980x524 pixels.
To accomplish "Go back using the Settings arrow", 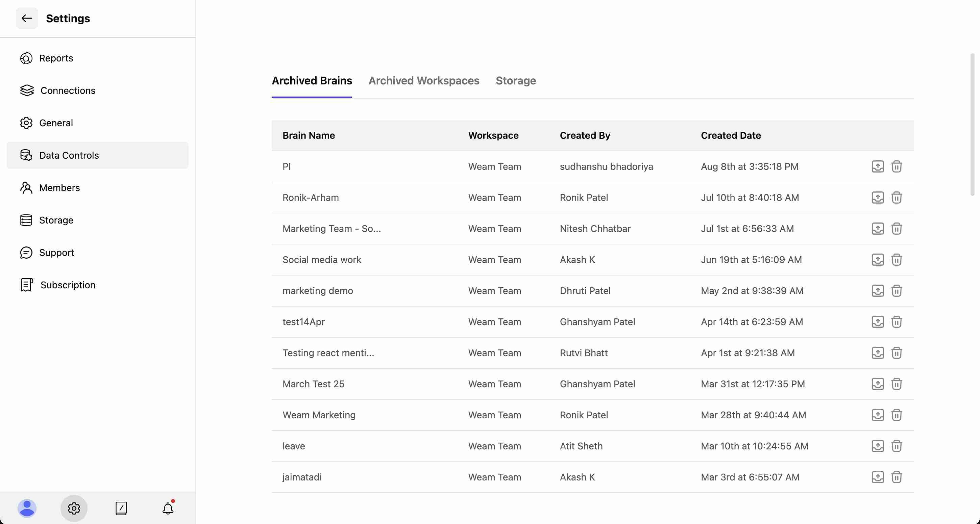I will pyautogui.click(x=27, y=18).
